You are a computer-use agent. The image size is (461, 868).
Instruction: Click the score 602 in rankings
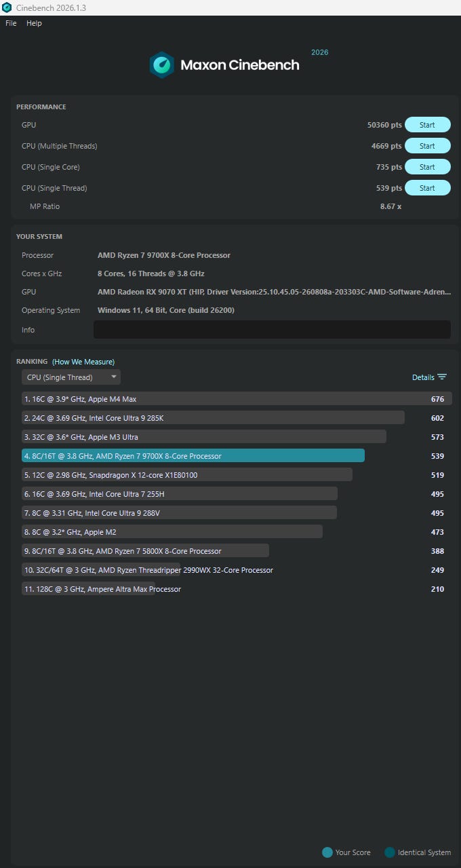437,418
